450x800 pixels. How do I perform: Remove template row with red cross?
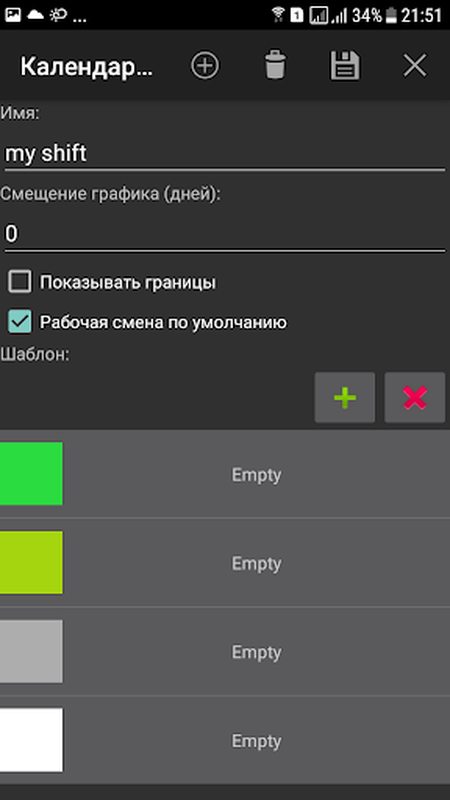click(x=415, y=397)
